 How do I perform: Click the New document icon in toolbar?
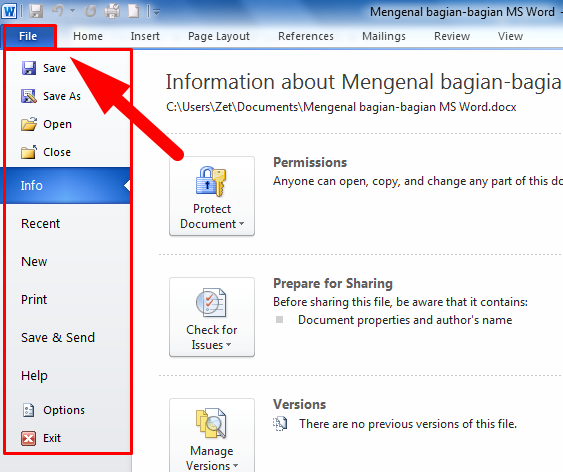coord(134,11)
